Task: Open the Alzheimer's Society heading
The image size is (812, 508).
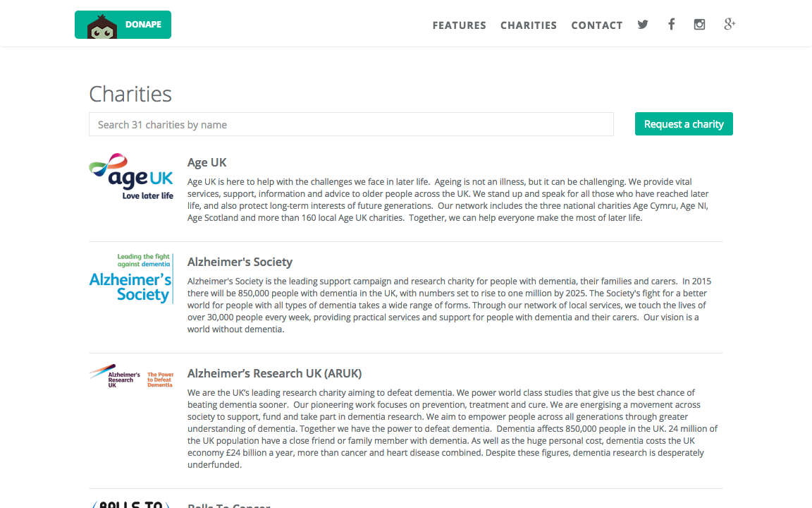Action: (x=240, y=262)
